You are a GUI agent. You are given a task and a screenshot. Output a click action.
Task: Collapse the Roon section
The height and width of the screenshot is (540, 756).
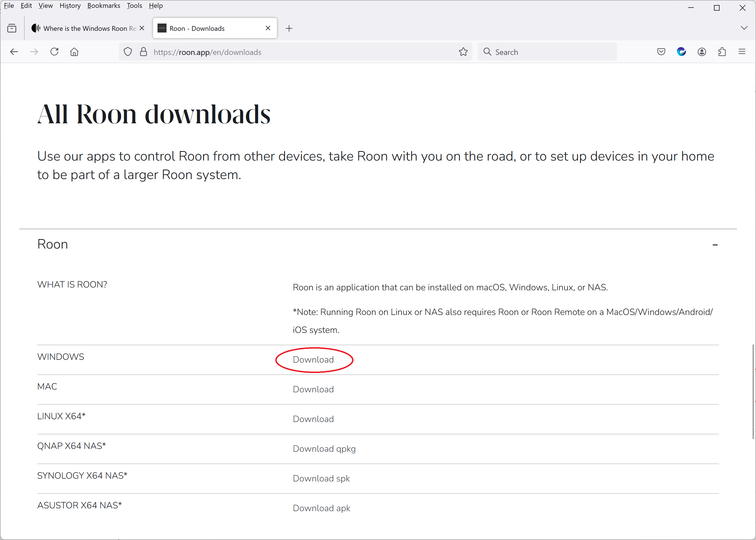click(715, 245)
